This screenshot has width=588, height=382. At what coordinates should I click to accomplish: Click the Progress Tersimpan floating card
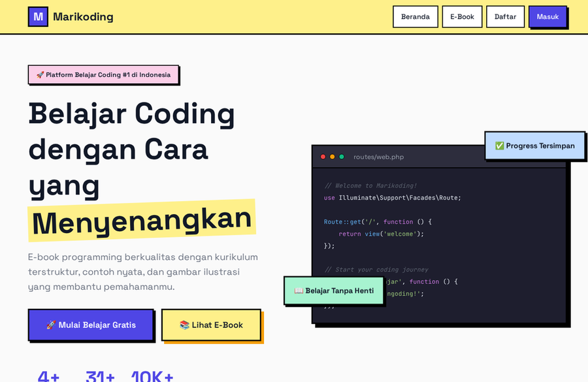click(534, 146)
